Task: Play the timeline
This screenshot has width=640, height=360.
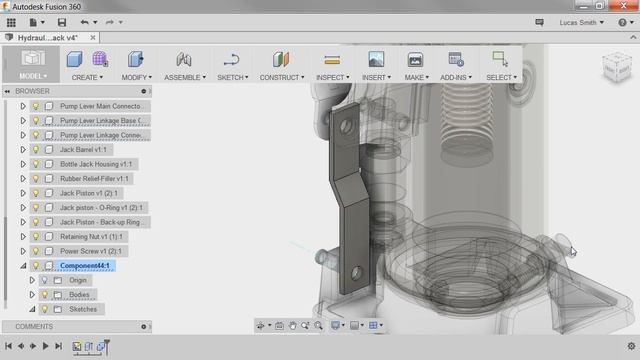Action: pos(46,346)
